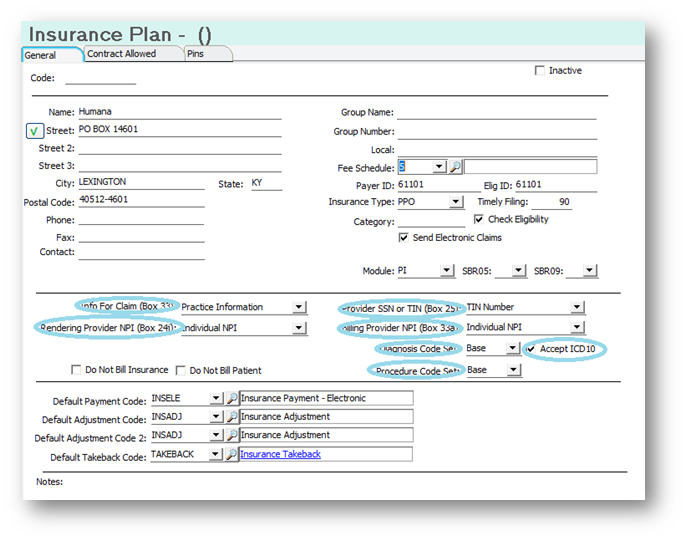Open the Rendering Provider NPI dropdown
This screenshot has width=687, height=542.
pos(299,328)
